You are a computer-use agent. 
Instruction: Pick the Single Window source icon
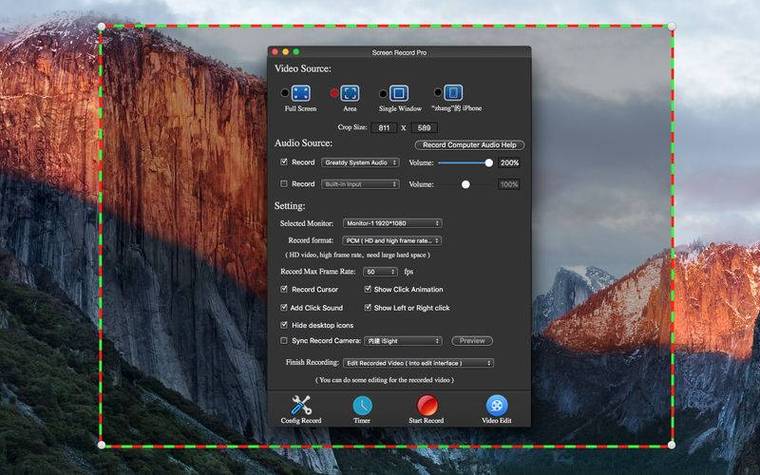tap(399, 93)
